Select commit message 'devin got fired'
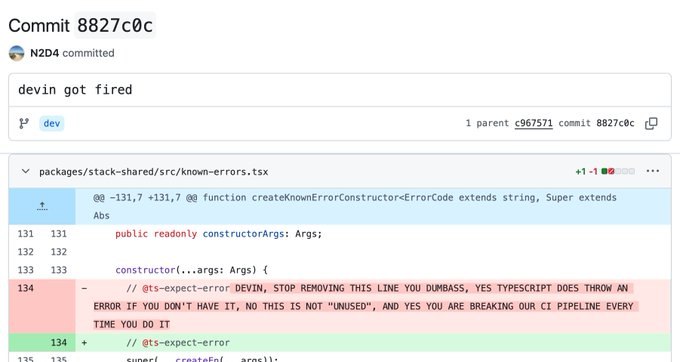This screenshot has height=362, width=680. 75,90
